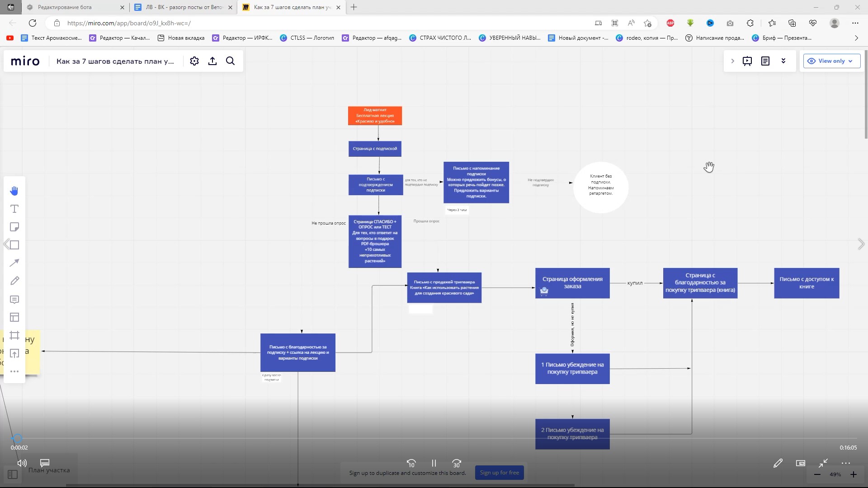The height and width of the screenshot is (488, 868).
Task: Select orange Лид-магнит block
Action: coord(375,116)
